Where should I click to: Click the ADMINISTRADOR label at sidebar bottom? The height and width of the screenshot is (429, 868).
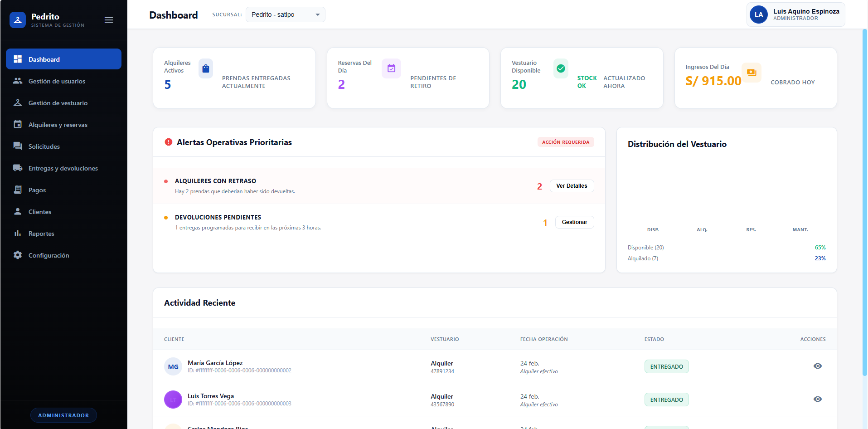pyautogui.click(x=63, y=415)
